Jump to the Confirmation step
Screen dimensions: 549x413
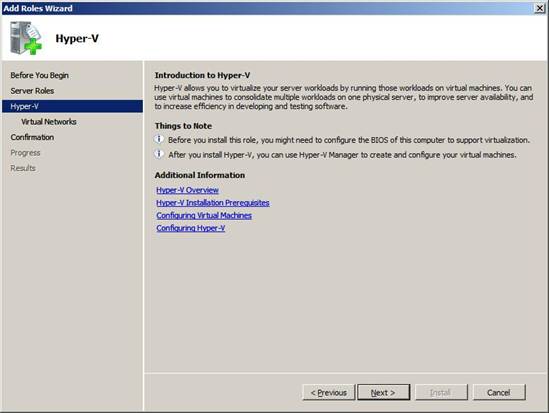pyautogui.click(x=32, y=137)
